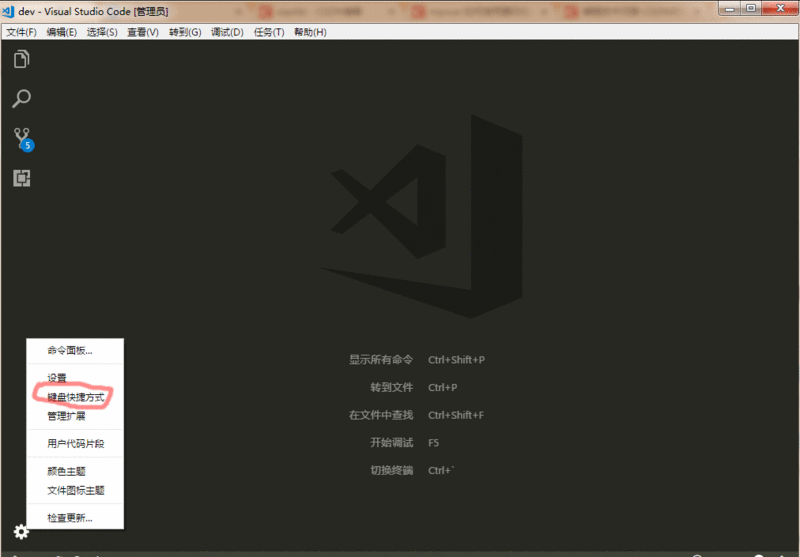800x557 pixels.
Task: Click the Manage gear icon at bottom left
Action: [21, 532]
